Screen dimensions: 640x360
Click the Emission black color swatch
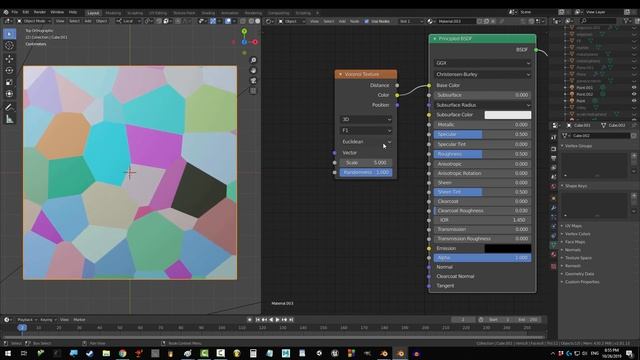click(x=508, y=249)
